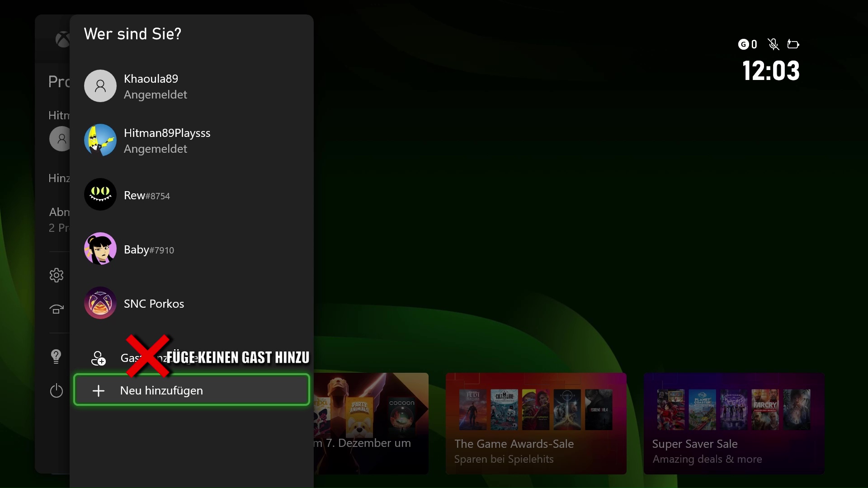Viewport: 868px width, 488px height.
Task: Click the muted microphone status icon
Action: 774,44
